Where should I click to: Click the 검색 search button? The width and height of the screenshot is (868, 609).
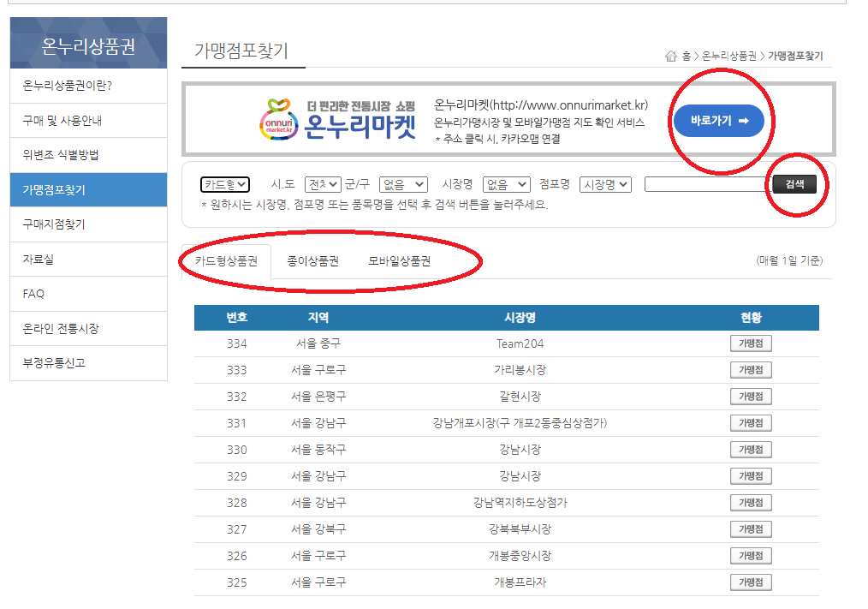[x=794, y=184]
